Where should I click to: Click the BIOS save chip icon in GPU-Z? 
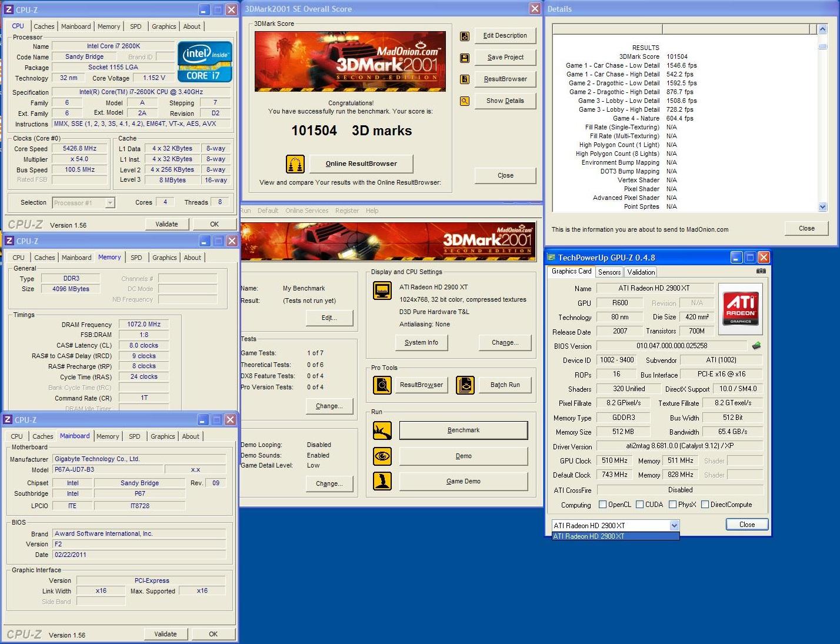[x=756, y=346]
